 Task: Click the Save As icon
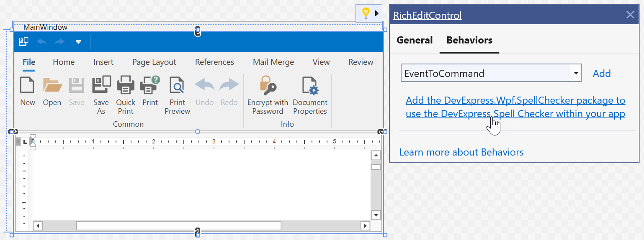(x=101, y=85)
